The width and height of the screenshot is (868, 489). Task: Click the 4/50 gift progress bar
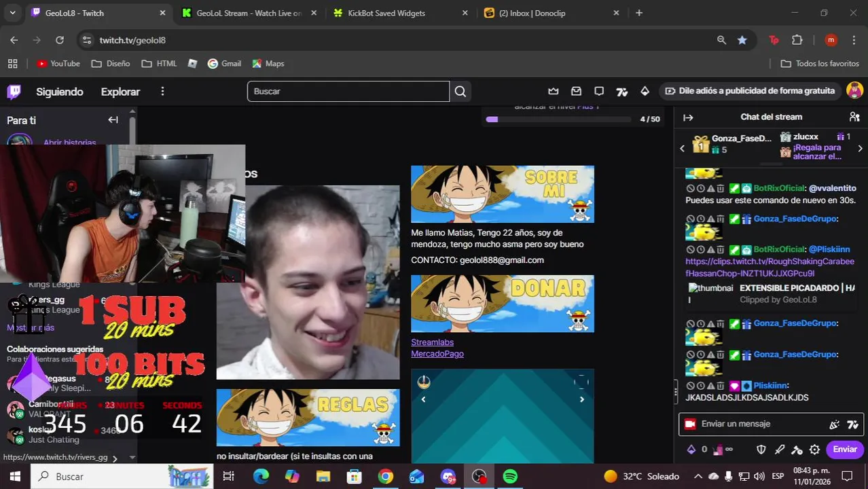[558, 119]
